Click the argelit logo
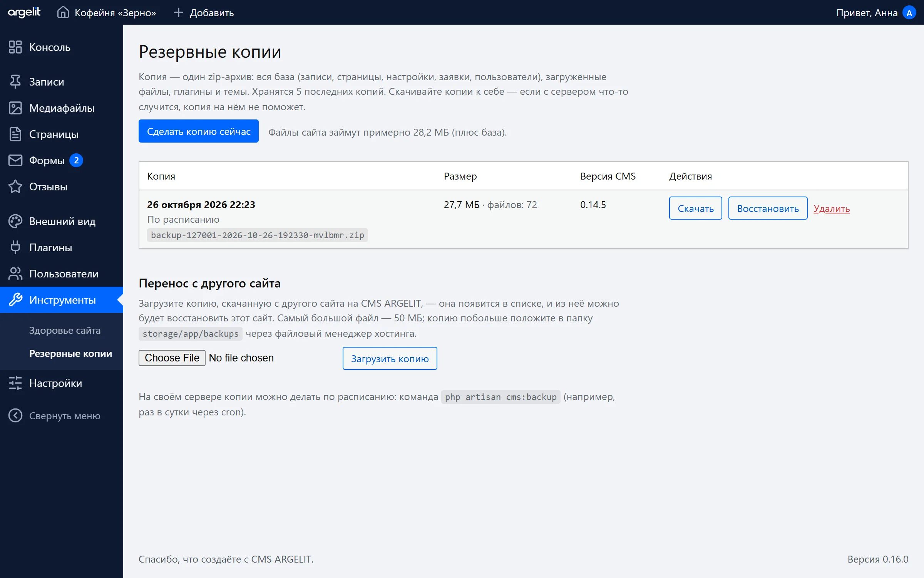Image resolution: width=924 pixels, height=578 pixels. coord(24,12)
